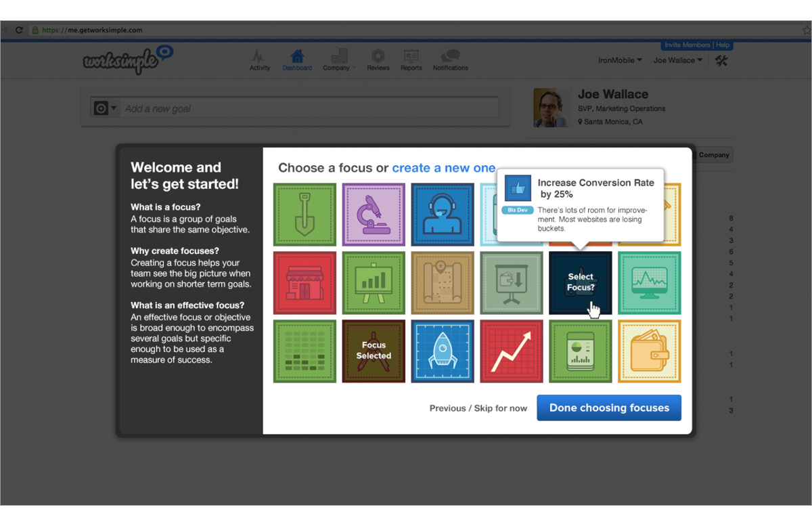812x526 pixels.
Task: Select the red storefront focus tile
Action: coord(304,283)
